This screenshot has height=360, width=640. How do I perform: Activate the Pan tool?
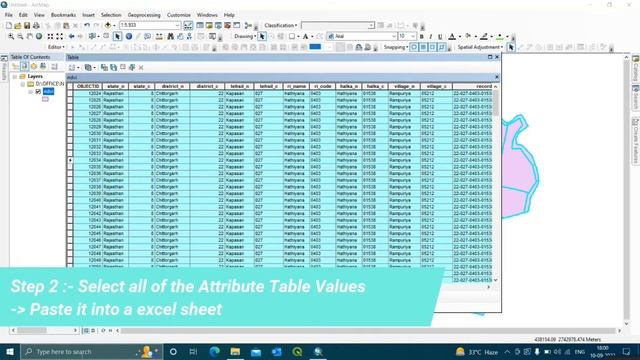click(29, 37)
